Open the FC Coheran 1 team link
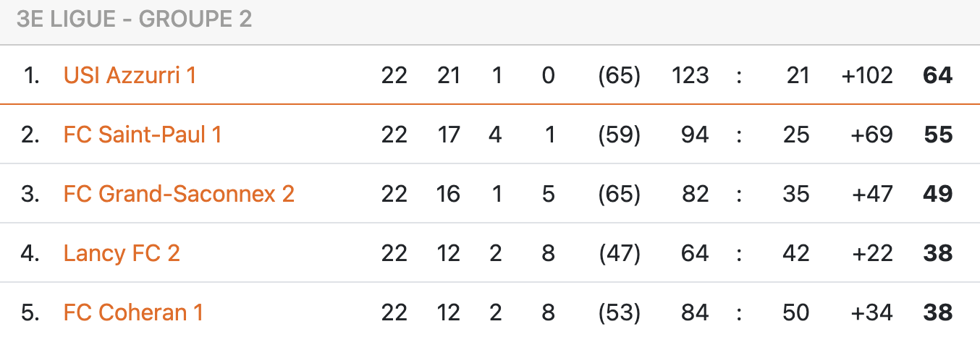 pos(133,312)
